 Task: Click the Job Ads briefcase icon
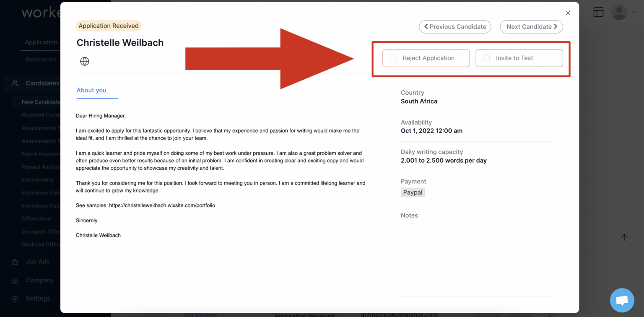15,261
